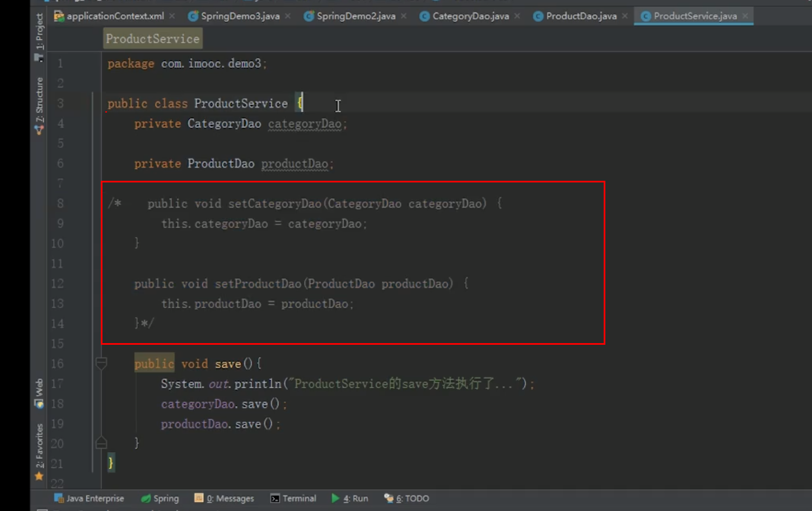The image size is (812, 511).
Task: Click the green Run play icon
Action: coord(335,498)
